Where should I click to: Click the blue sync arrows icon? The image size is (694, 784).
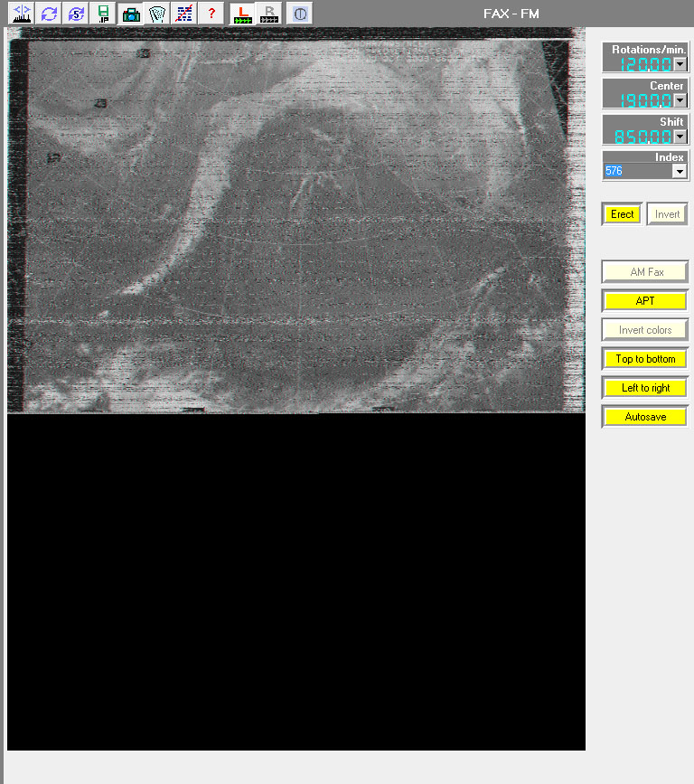(49, 14)
